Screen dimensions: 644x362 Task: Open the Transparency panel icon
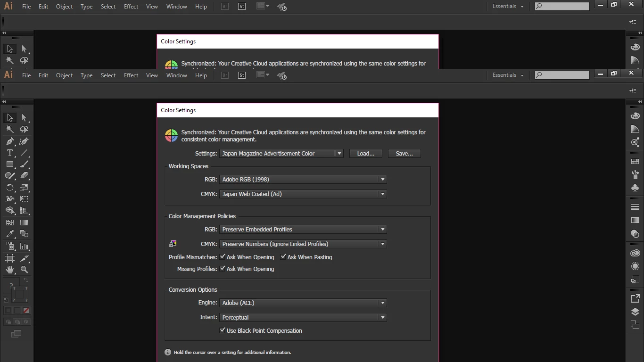point(635,233)
